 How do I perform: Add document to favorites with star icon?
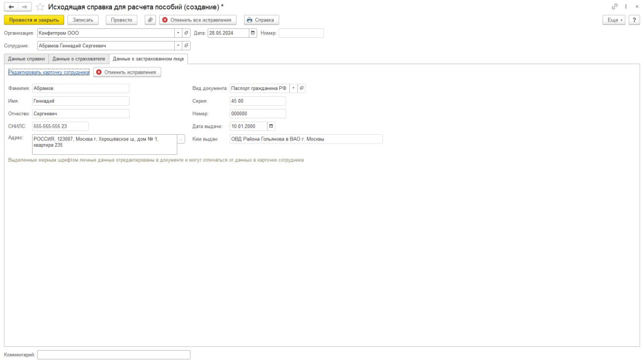coord(40,7)
